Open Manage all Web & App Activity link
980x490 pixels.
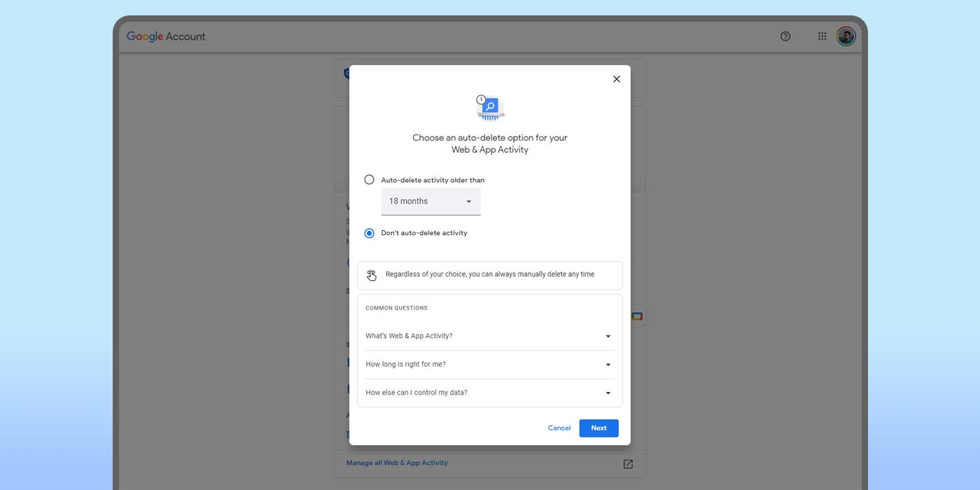(397, 463)
